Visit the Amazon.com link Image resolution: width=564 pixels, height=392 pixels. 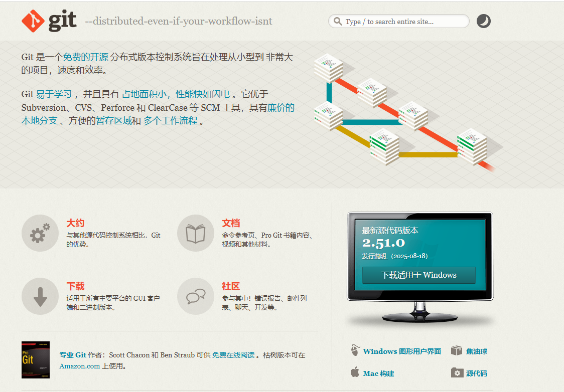[80, 366]
